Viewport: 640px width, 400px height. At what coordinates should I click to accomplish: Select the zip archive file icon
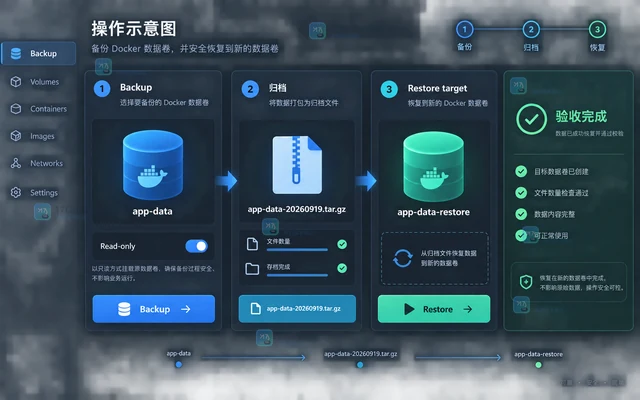coord(297,164)
